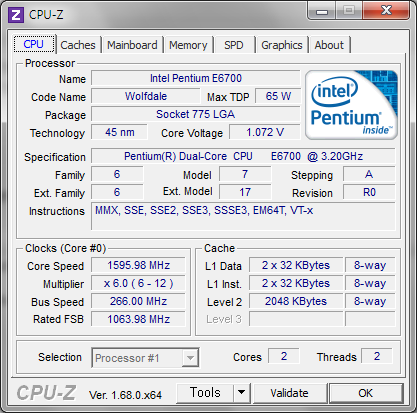417x413 pixels.
Task: Click the Model value 7
Action: 245,174
